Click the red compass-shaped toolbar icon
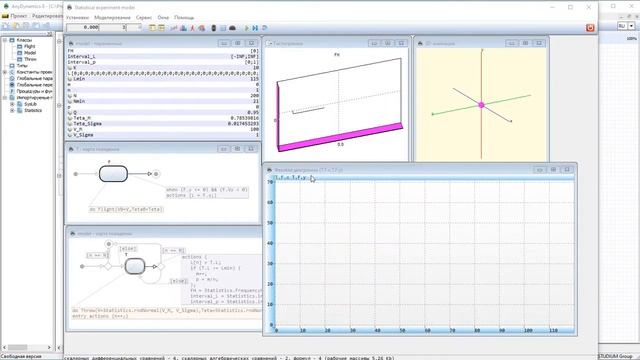 [193, 28]
